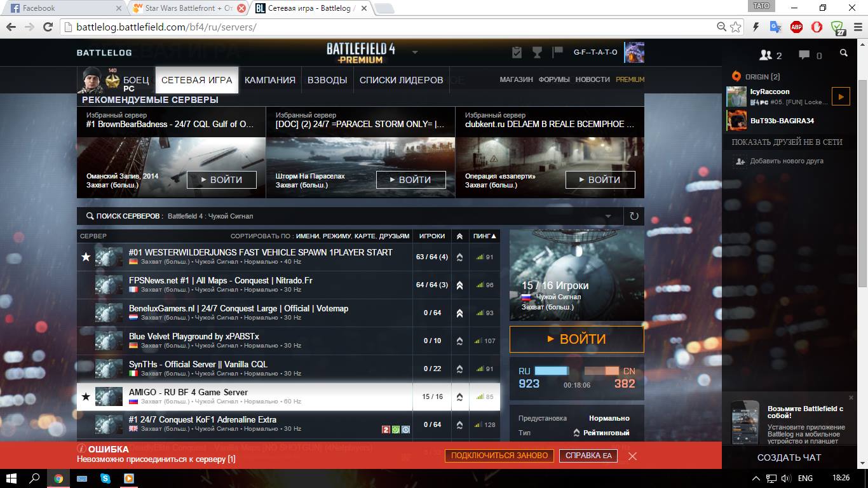This screenshot has height=488, width=868.
Task: Sort by ПИНГ column header
Action: 485,236
